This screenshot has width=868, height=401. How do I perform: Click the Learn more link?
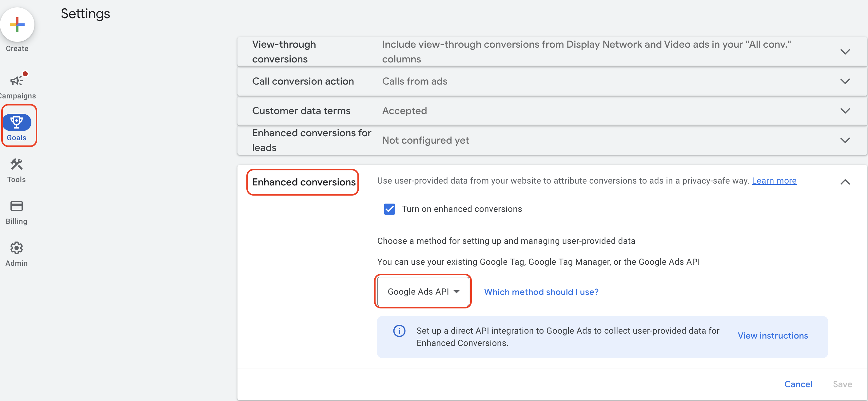point(774,181)
